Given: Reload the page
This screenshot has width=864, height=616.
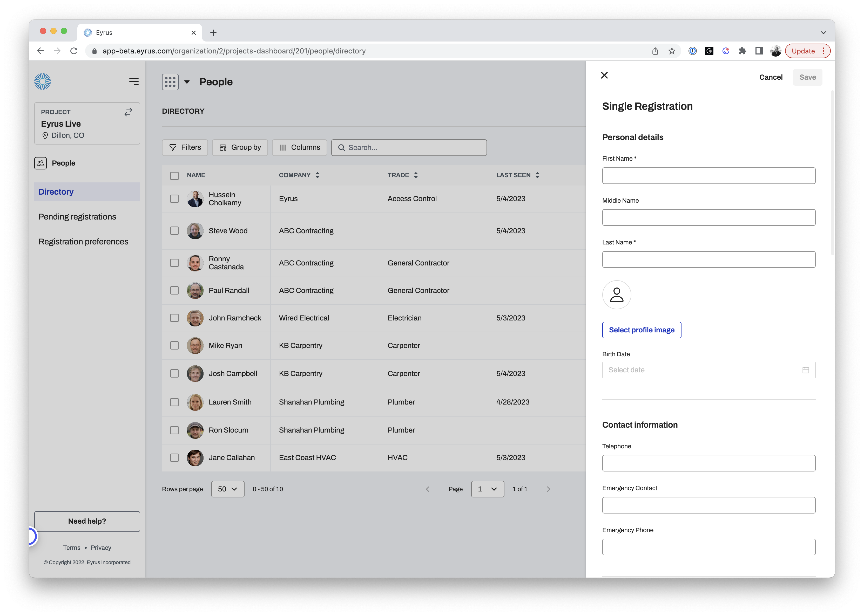Looking at the screenshot, I should click(74, 51).
